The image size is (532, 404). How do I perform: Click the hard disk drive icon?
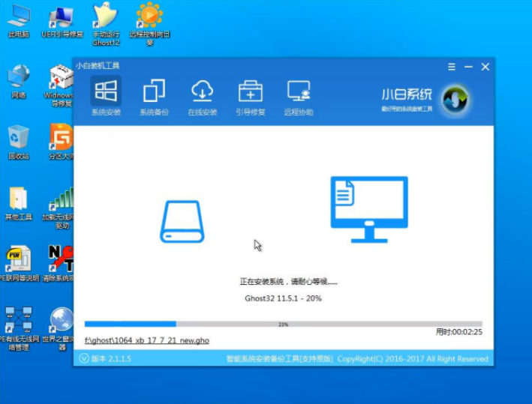(182, 222)
